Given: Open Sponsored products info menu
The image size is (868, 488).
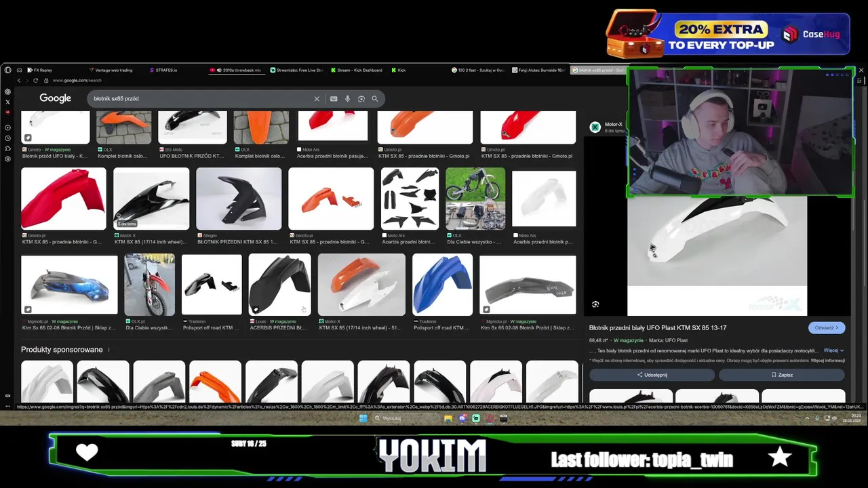Looking at the screenshot, I should click(108, 350).
